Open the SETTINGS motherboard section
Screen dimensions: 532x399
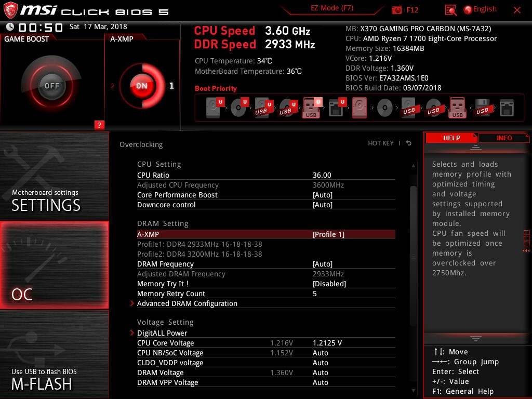[x=54, y=176]
